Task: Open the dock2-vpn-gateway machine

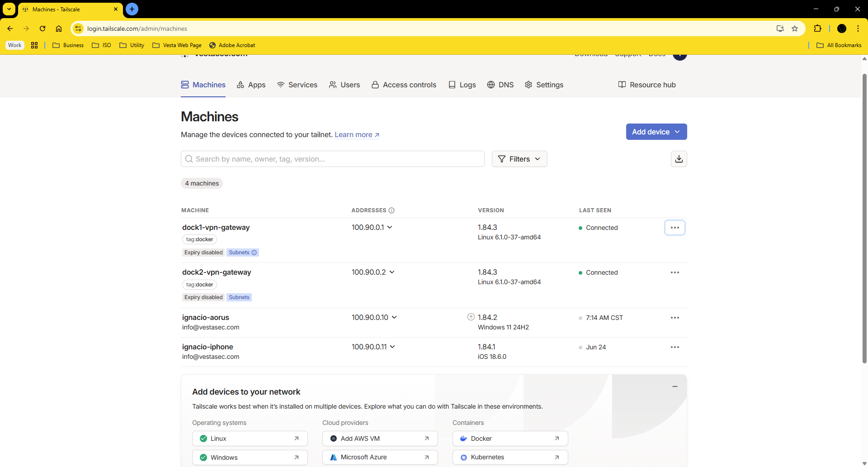Action: point(217,272)
